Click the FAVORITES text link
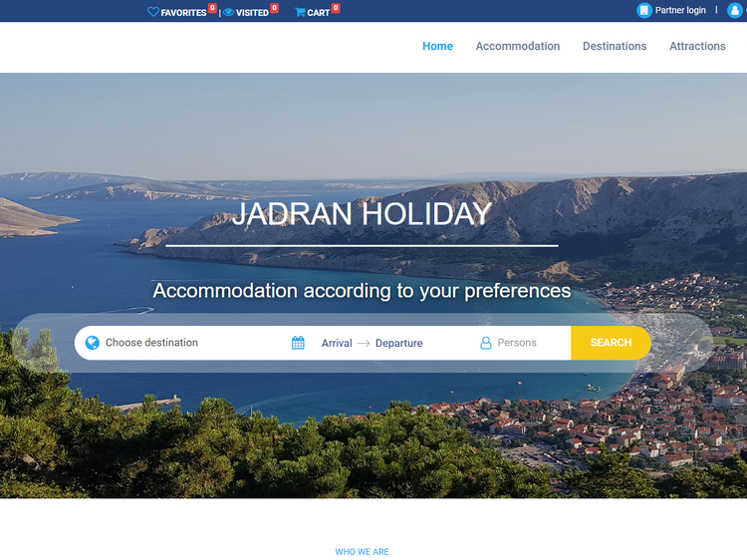747x560 pixels. 183,13
